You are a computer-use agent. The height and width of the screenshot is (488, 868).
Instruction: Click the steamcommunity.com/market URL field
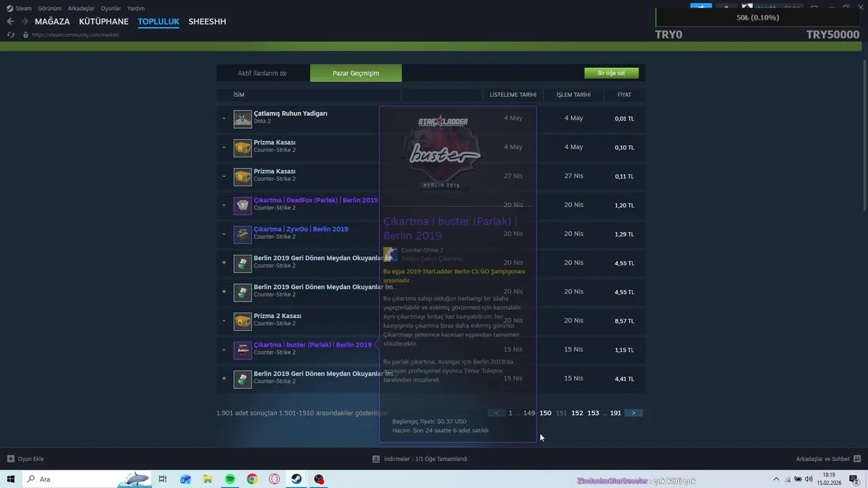tap(75, 35)
